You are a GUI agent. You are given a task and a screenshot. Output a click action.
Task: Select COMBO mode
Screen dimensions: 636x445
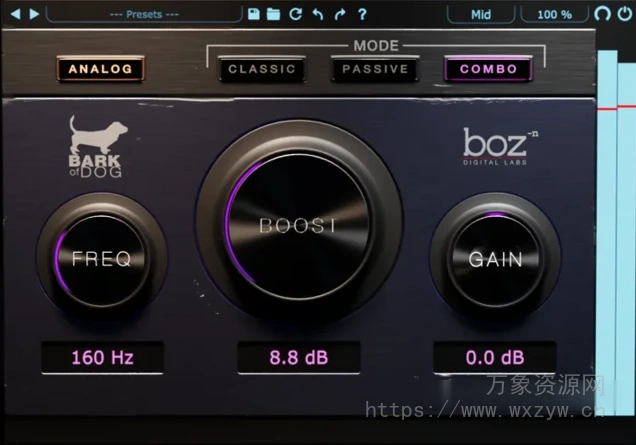pos(488,69)
